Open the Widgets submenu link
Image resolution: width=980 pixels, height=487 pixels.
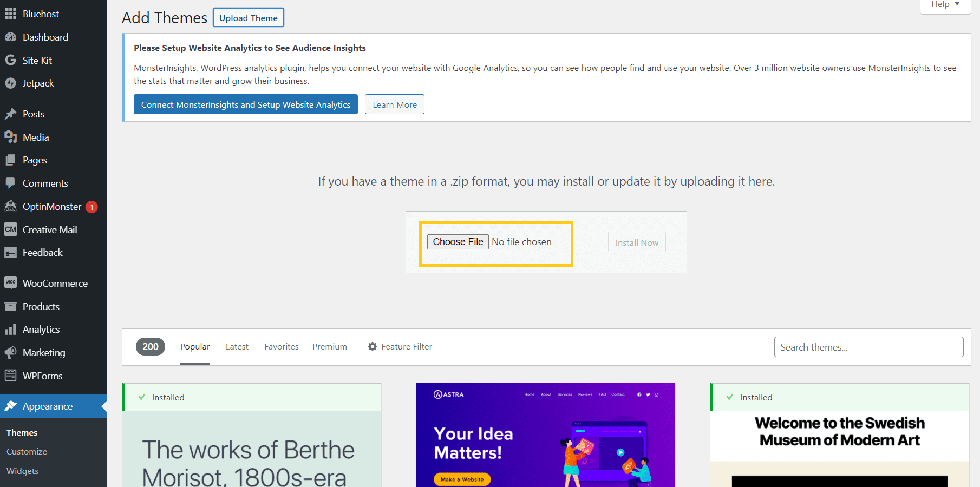coord(22,471)
